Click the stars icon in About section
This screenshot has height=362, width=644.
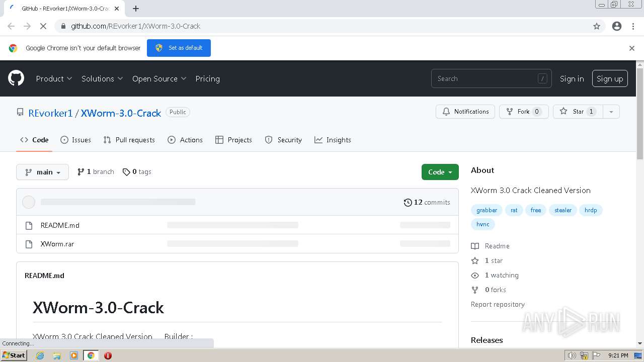(x=475, y=260)
